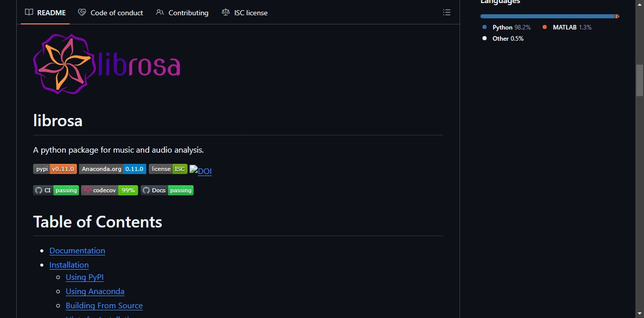The image size is (644, 318).
Task: Click the license ISC badge
Action: (x=168, y=169)
